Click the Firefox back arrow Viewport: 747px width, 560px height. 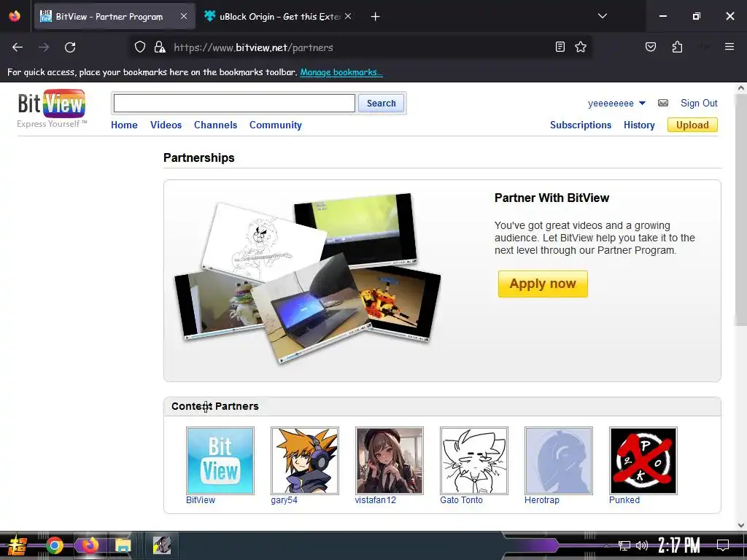[18, 47]
